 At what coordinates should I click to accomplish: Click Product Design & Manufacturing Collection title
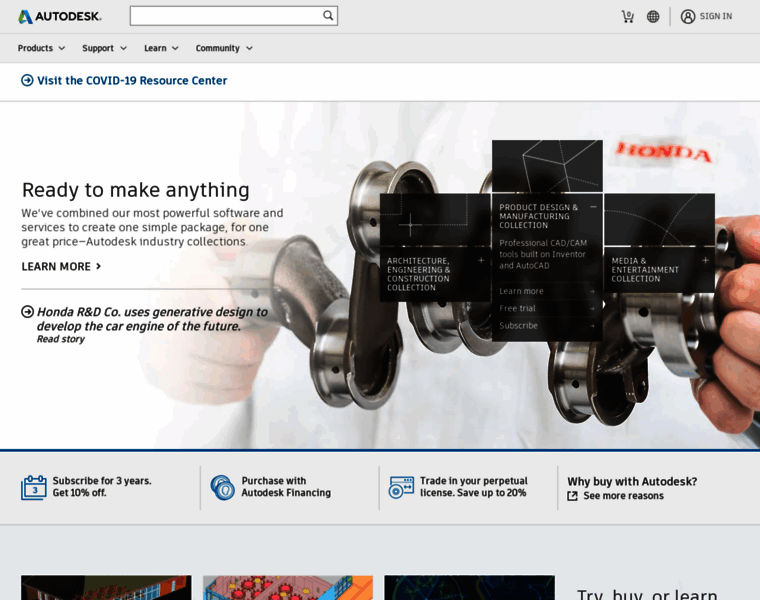[538, 216]
